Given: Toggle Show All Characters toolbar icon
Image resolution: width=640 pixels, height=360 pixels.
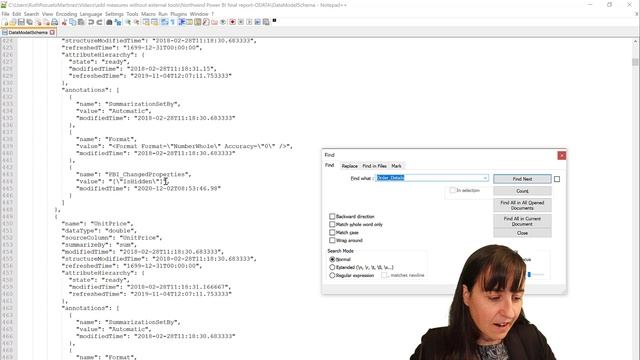Looking at the screenshot, I should tap(173, 22).
